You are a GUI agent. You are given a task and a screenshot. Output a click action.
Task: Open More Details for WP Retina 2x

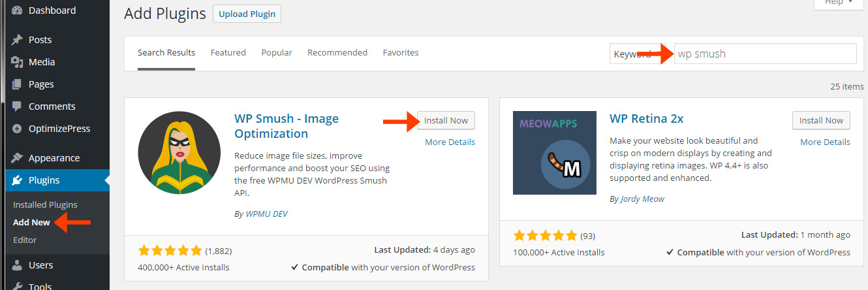coord(826,142)
